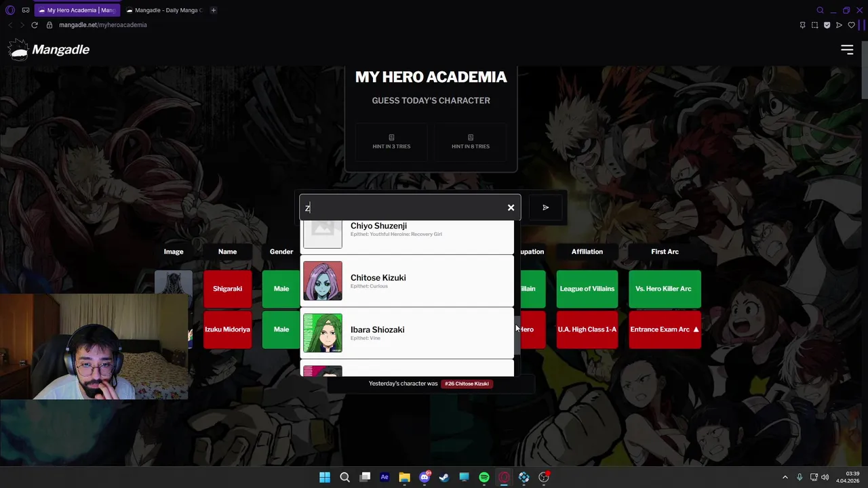
Task: Click Male cell in Izuku Midoriya row
Action: 281,329
